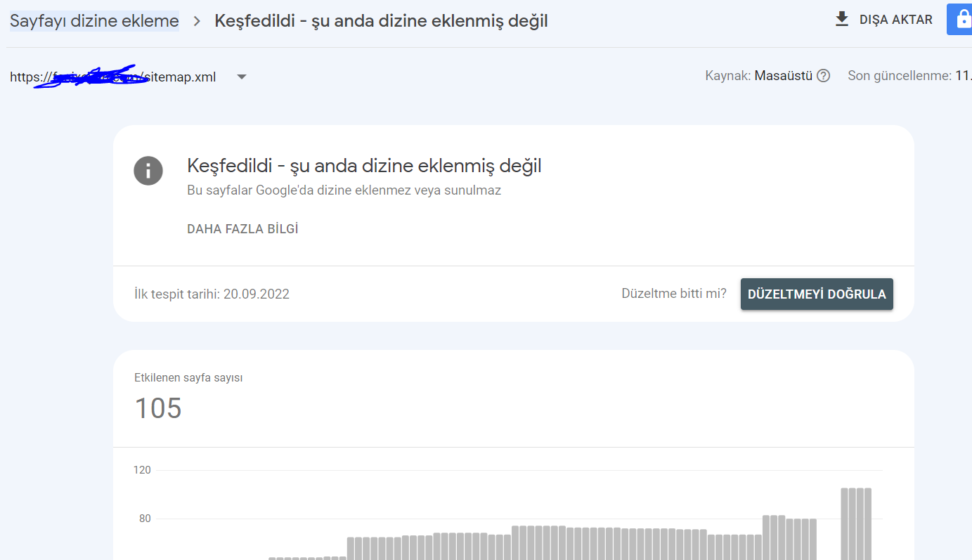Click the İlk tespit tarihi date text
Viewport: 972px width, 560px height.
click(212, 294)
